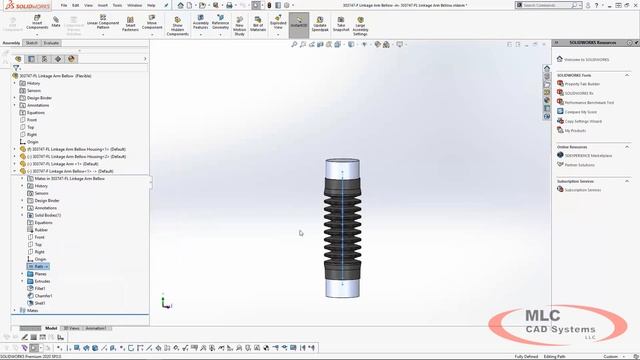Click the Rebuild traffic light icon
The width and height of the screenshot is (640, 360).
[269, 5]
